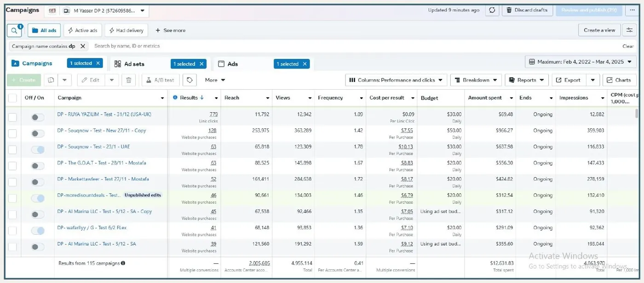Click the duplicate campaign icon
644x283 pixels.
51,80
